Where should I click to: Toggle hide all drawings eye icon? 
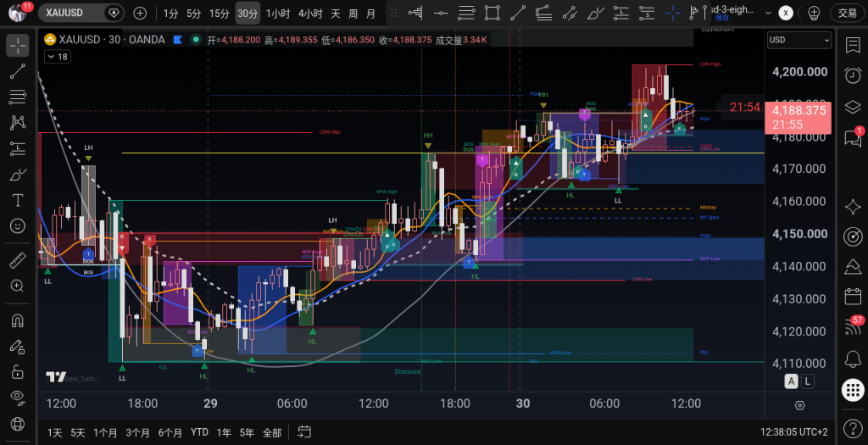tap(18, 397)
